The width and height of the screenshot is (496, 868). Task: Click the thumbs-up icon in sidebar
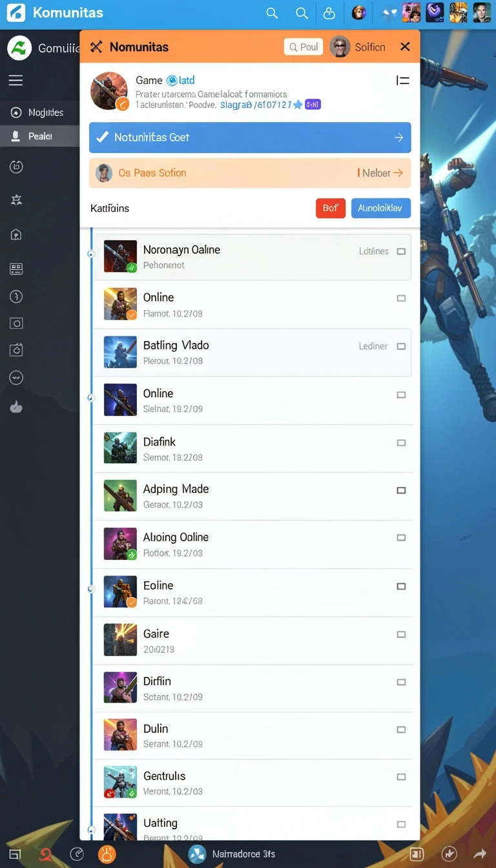click(x=16, y=407)
